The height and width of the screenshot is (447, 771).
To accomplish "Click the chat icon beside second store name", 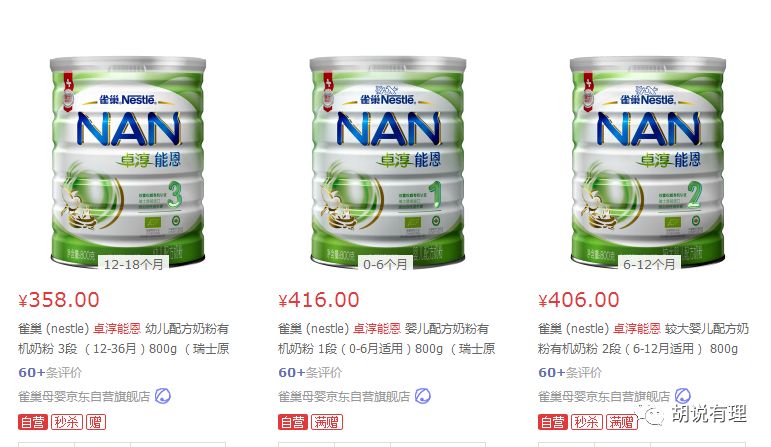I will click(x=422, y=396).
